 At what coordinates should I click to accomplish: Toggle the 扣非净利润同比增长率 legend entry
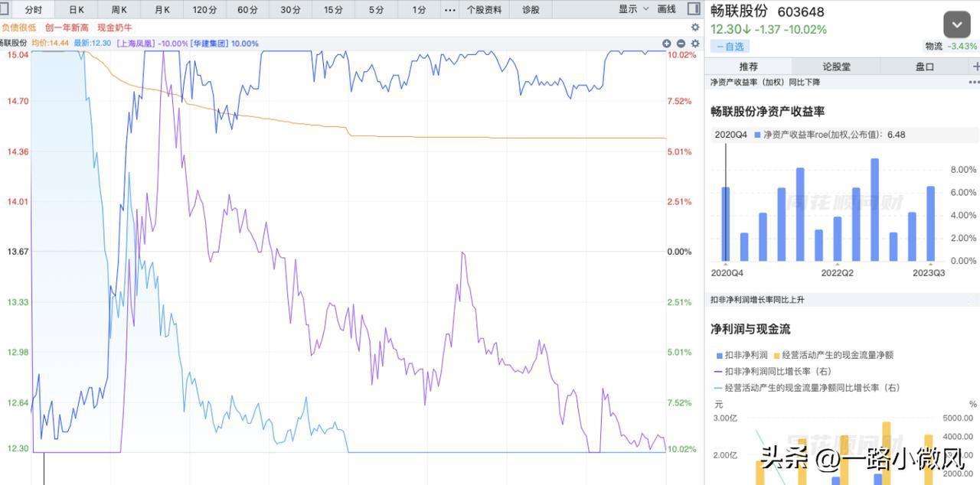[x=773, y=371]
